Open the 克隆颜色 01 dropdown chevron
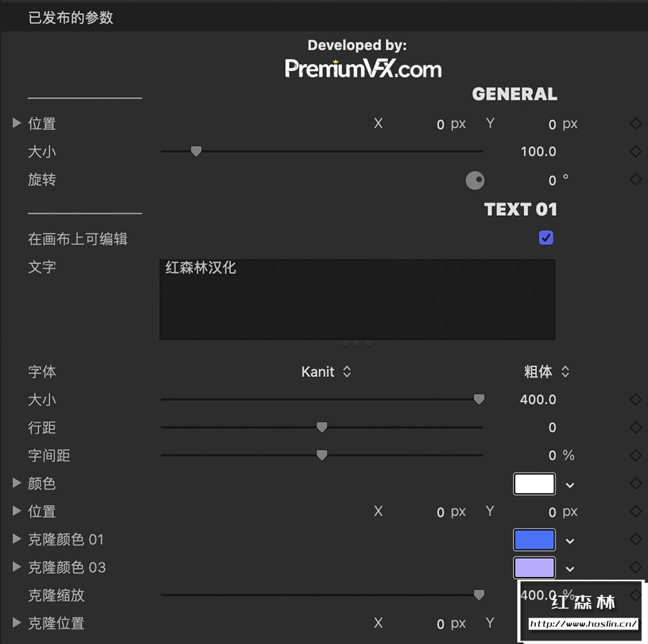The image size is (648, 644). pos(570,541)
